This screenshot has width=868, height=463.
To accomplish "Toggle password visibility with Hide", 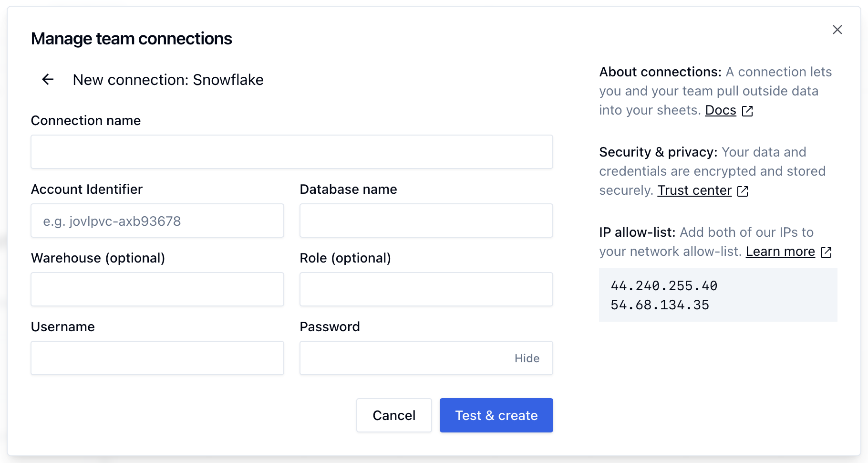I will tap(527, 358).
